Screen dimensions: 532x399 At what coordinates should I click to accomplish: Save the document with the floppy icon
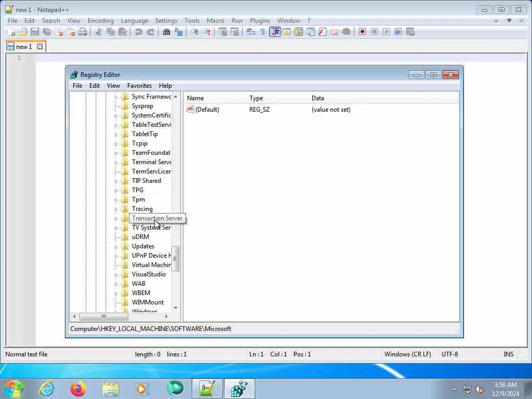pos(35,32)
